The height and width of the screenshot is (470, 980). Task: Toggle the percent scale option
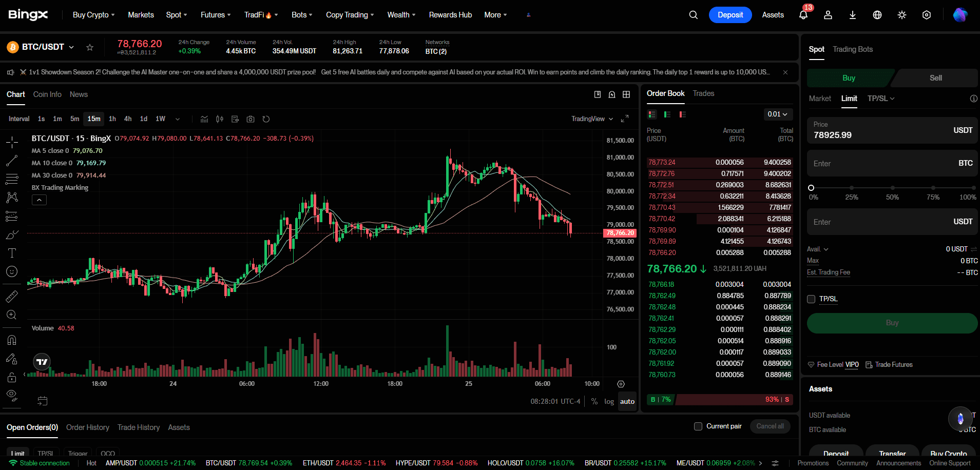point(594,401)
